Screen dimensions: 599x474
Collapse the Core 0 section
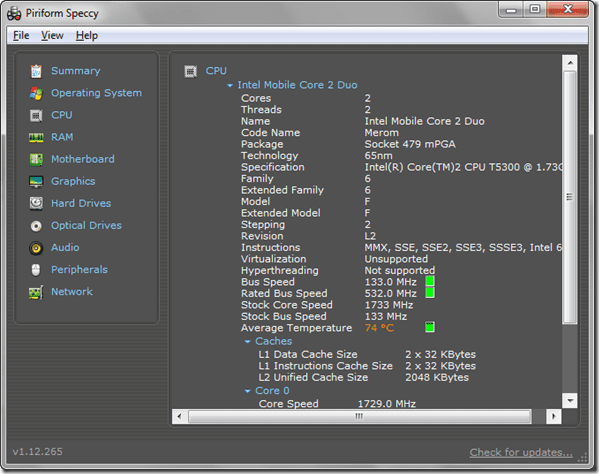[x=248, y=391]
